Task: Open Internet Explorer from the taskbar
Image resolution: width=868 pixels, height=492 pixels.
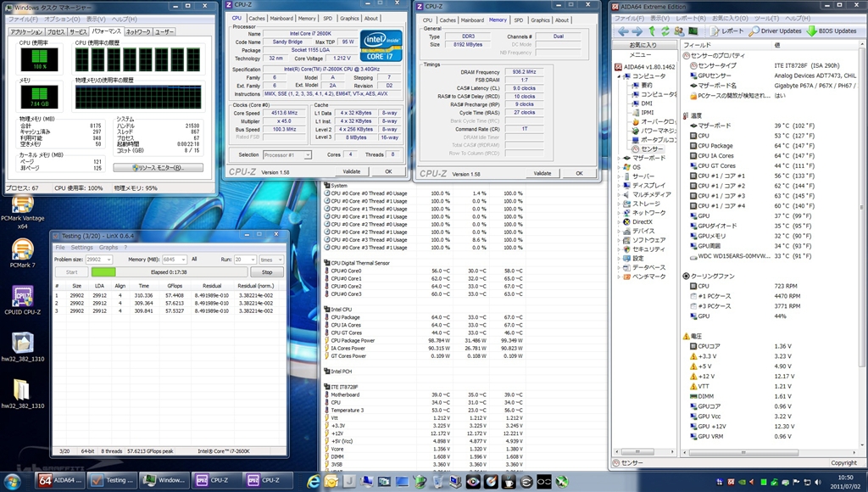Action: click(x=314, y=480)
